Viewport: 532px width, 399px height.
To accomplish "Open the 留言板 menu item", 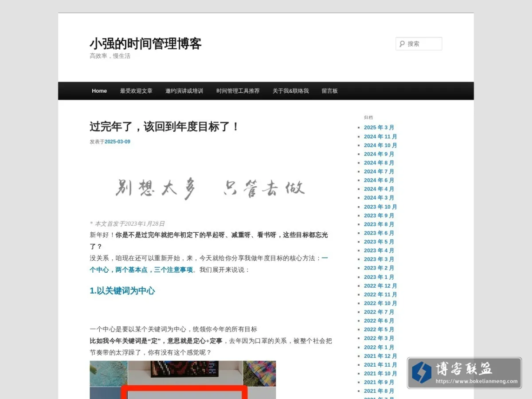I will tap(330, 91).
